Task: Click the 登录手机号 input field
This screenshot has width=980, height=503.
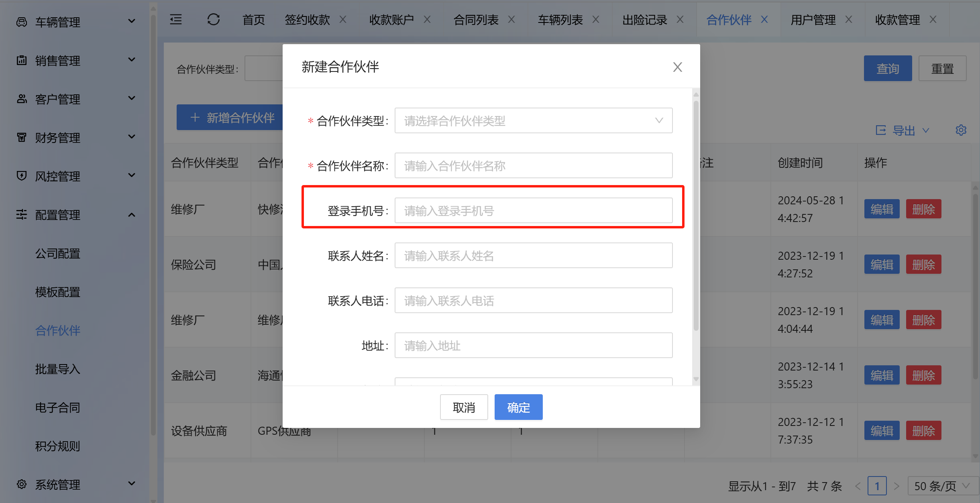Action: 533,210
